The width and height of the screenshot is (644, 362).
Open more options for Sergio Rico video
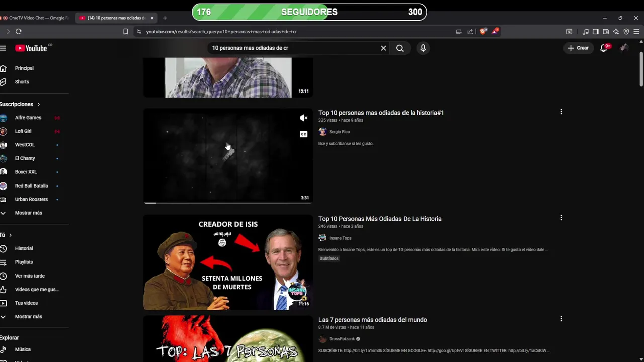(561, 112)
